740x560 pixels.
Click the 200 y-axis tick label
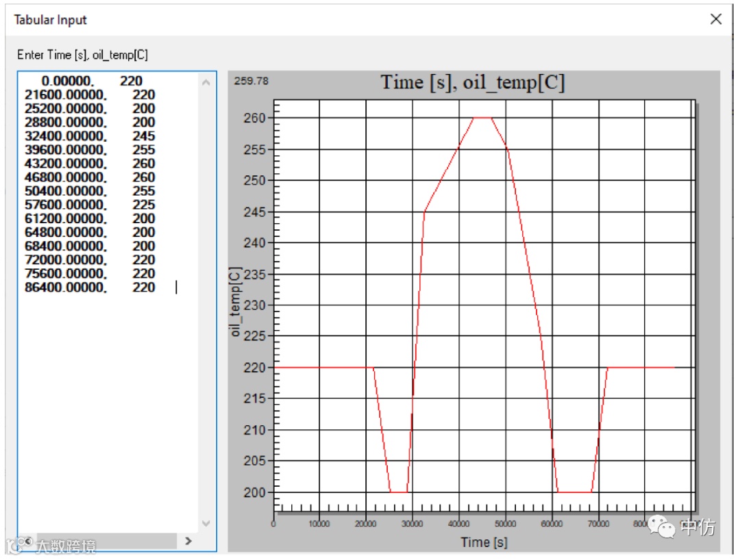(x=254, y=492)
